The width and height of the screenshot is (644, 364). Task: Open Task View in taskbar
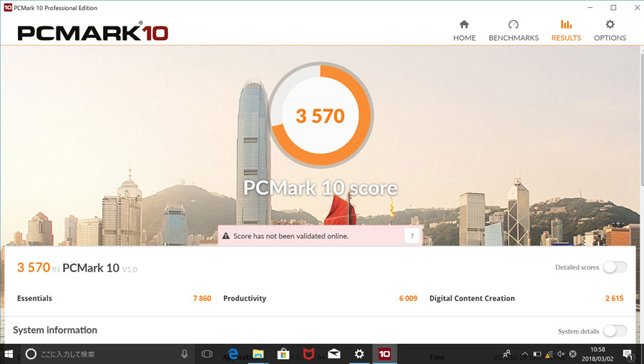tap(207, 354)
